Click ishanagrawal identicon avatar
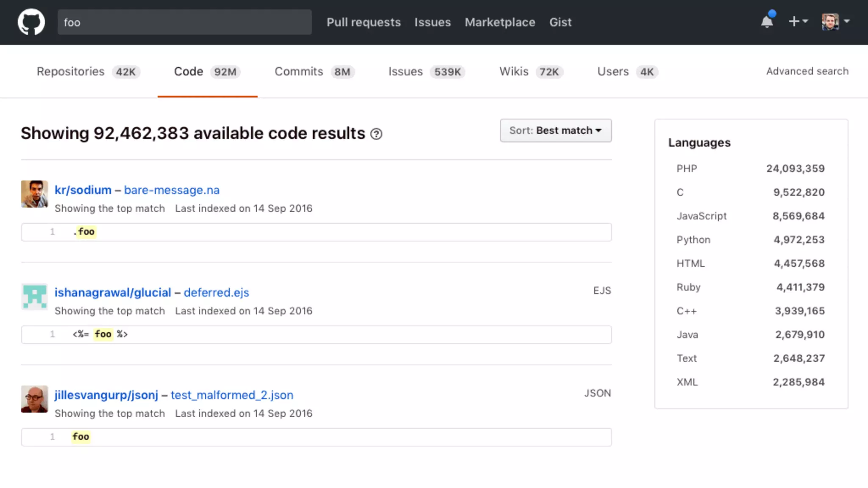This screenshot has width=868, height=488. [34, 297]
